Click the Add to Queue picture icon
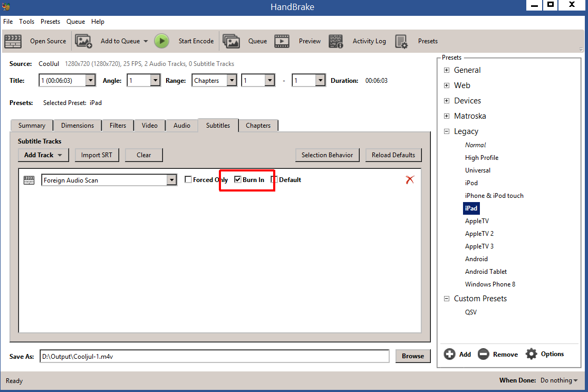588x392 pixels. (x=83, y=41)
